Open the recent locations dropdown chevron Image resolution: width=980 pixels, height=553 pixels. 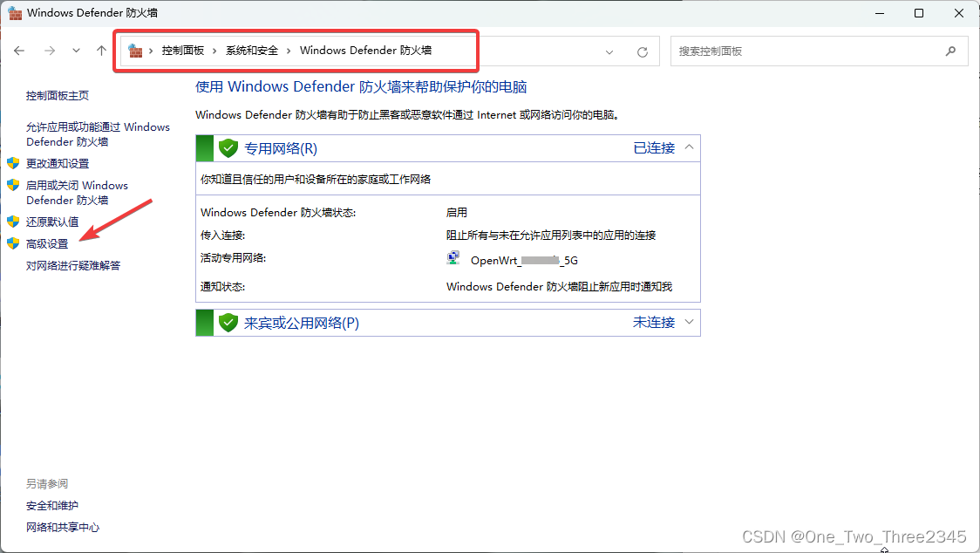76,51
